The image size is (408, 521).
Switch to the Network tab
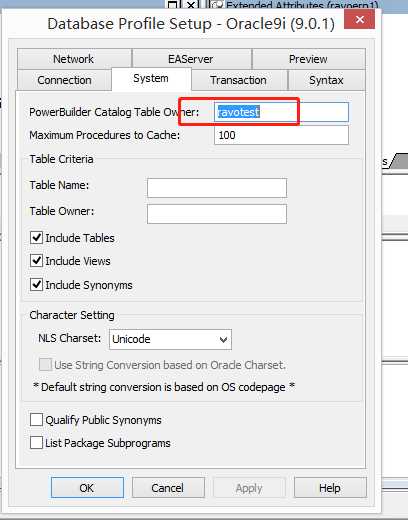[74, 59]
